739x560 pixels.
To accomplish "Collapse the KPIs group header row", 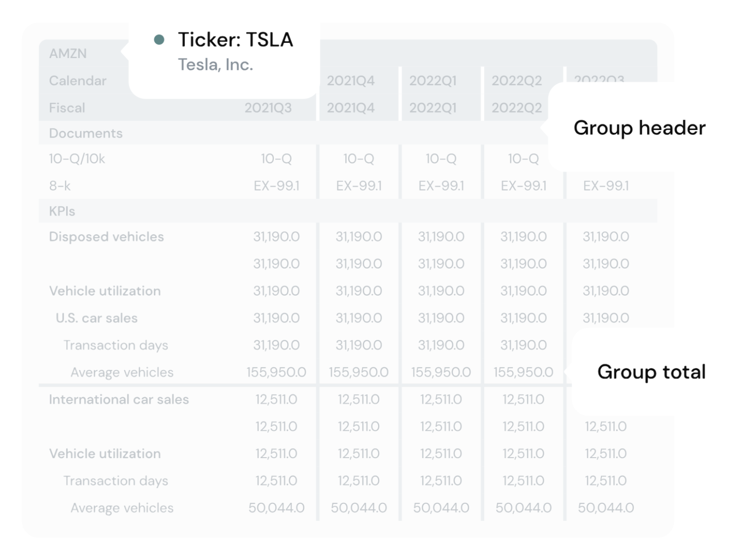I will click(x=62, y=211).
